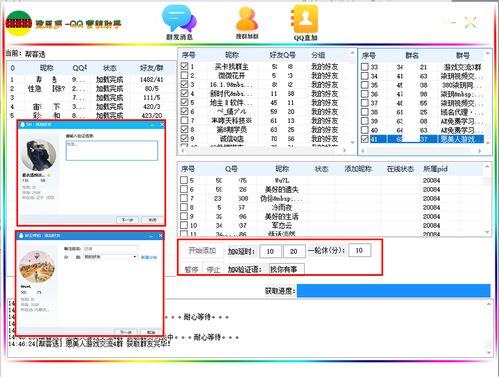Click the 添加昵称 column header
499x377 pixels.
(x=358, y=169)
